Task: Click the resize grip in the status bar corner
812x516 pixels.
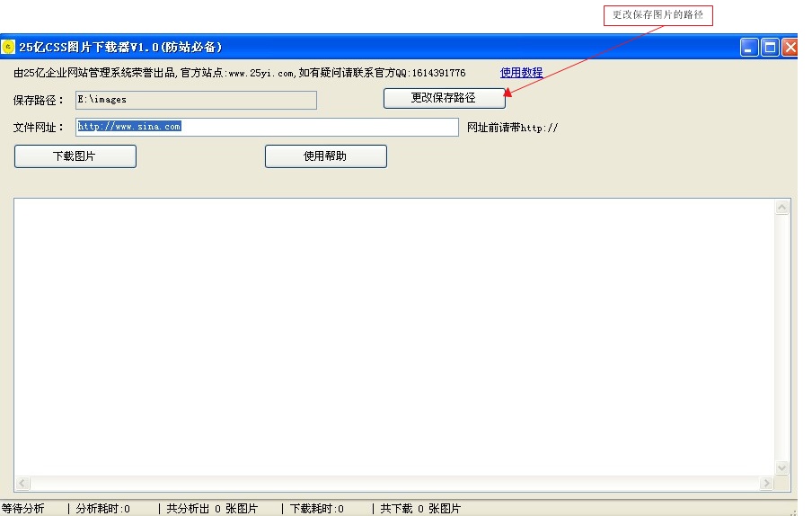Action: [x=793, y=512]
